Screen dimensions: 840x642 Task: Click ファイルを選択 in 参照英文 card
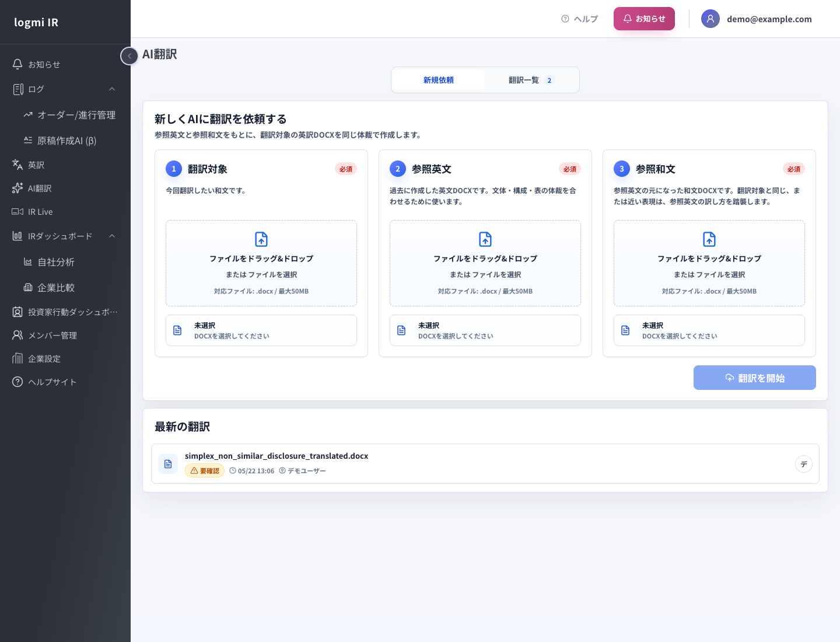click(496, 274)
